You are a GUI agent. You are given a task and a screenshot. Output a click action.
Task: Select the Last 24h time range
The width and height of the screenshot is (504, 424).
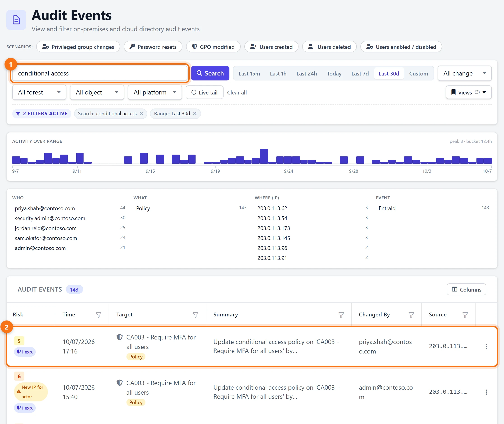pos(306,73)
